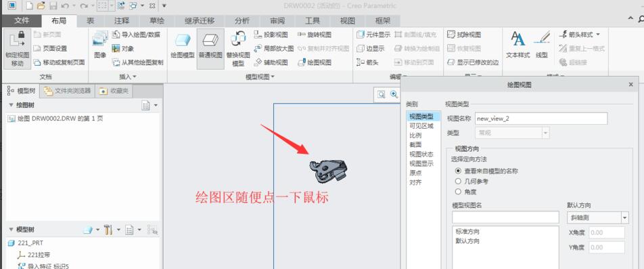Click the zoom in magnifier in graphics toolbar
644x269 pixels.
coord(394,94)
